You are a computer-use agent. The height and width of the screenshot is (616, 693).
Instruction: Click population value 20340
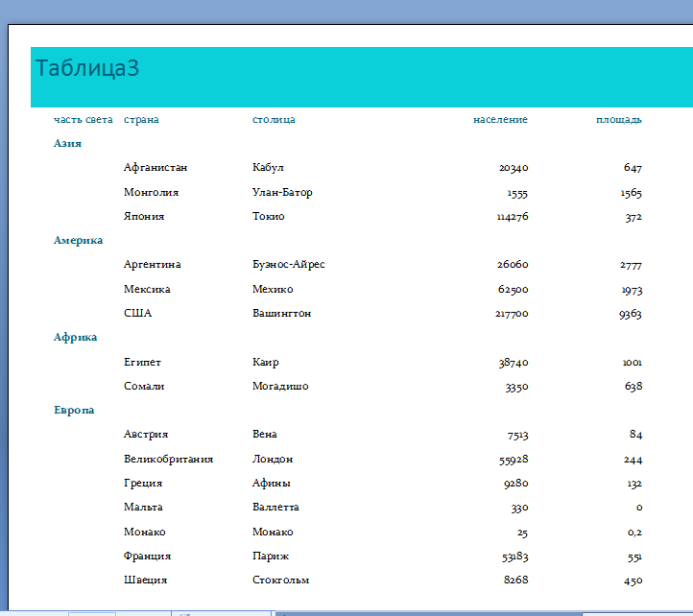[514, 168]
